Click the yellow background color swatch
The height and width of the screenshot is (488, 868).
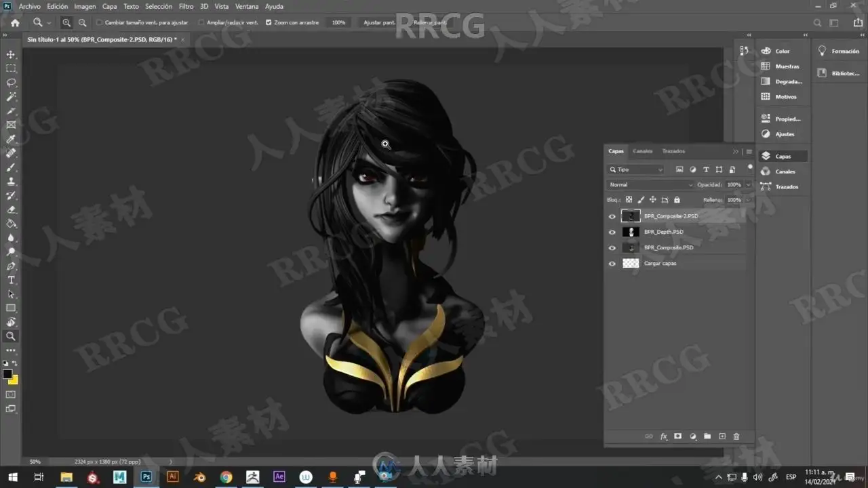point(15,381)
